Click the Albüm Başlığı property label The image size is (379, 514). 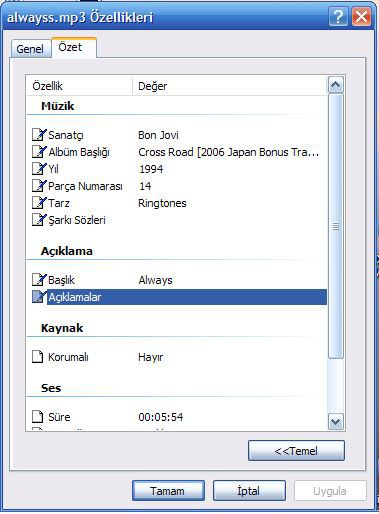(79, 152)
